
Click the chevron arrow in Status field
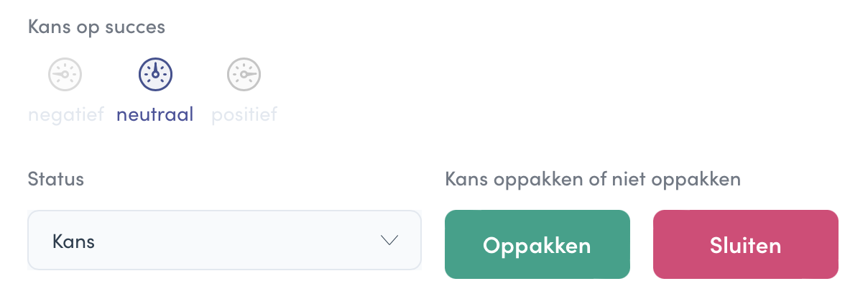click(389, 241)
